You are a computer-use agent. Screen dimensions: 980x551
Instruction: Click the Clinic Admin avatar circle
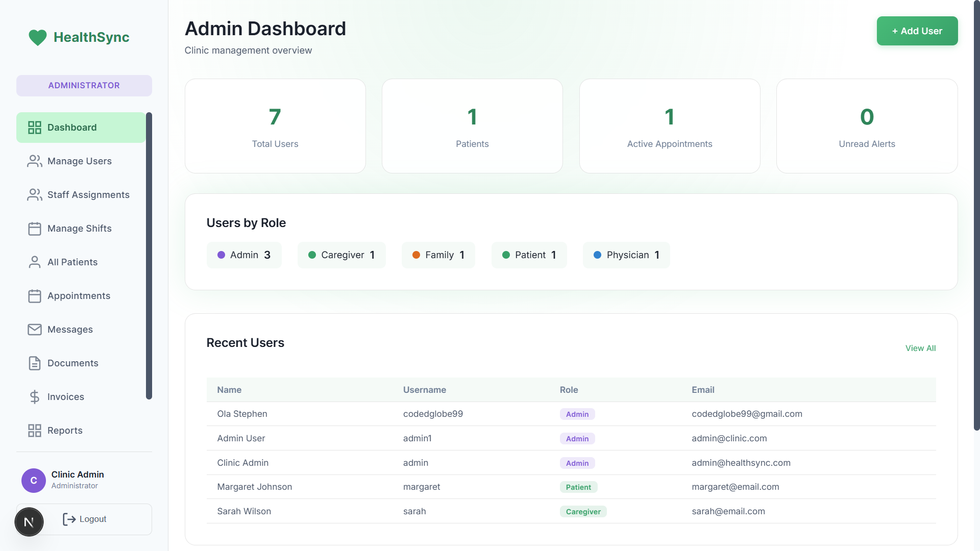33,480
